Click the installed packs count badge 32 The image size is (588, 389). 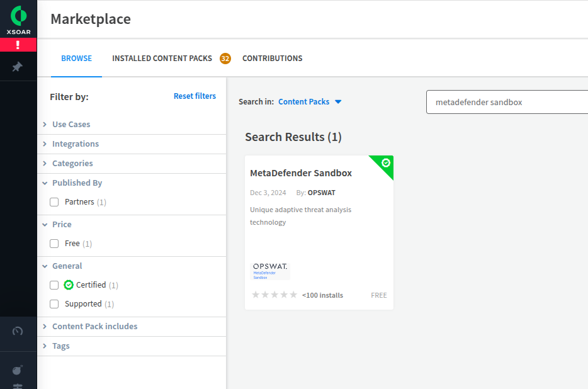click(225, 59)
